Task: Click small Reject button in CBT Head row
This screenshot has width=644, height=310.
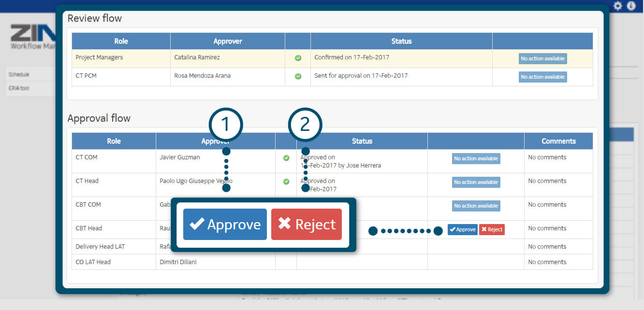Action: pos(492,230)
